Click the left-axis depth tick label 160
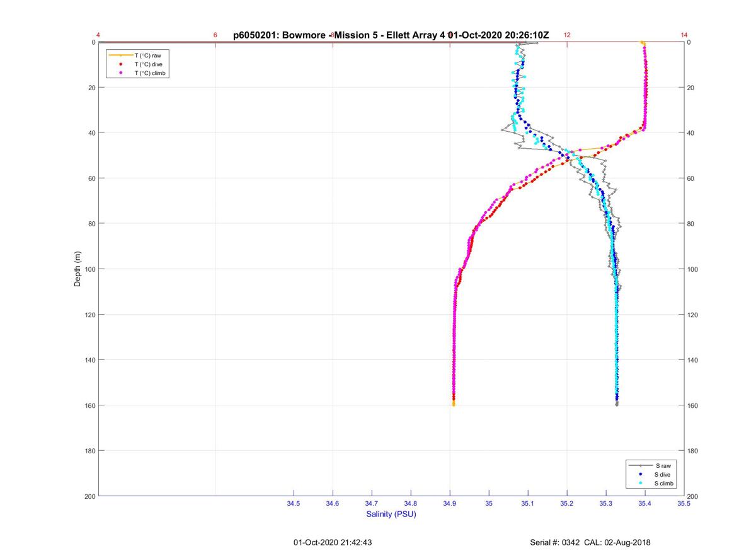 click(x=89, y=405)
